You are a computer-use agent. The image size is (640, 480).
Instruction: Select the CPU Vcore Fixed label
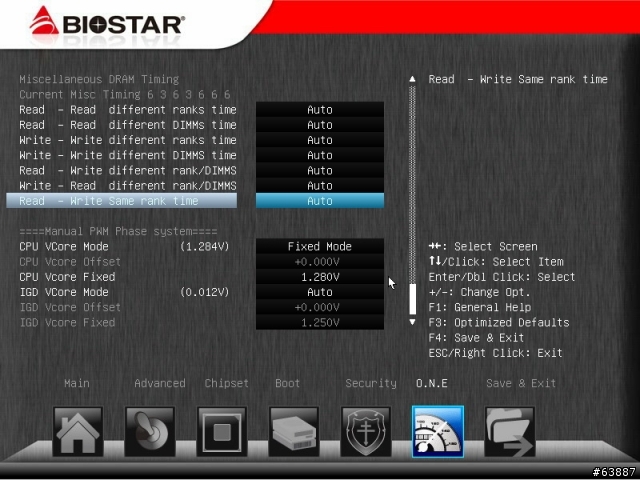(67, 277)
